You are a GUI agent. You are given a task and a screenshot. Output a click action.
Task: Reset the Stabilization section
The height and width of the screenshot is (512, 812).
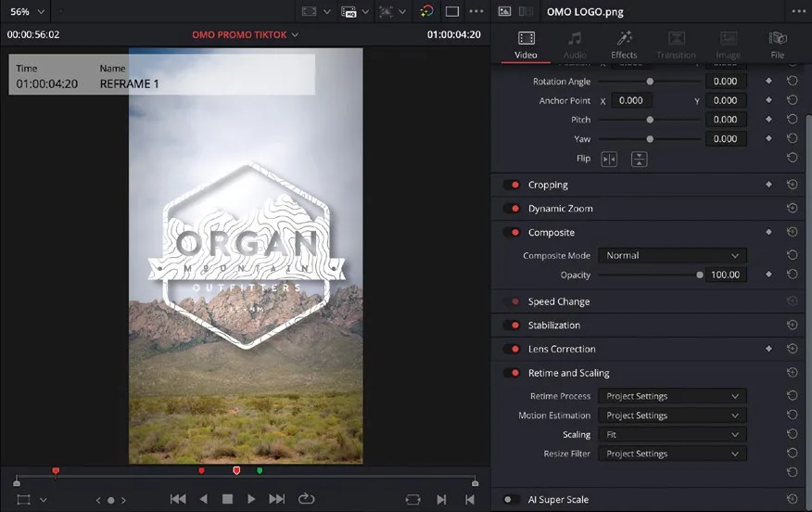(x=792, y=325)
